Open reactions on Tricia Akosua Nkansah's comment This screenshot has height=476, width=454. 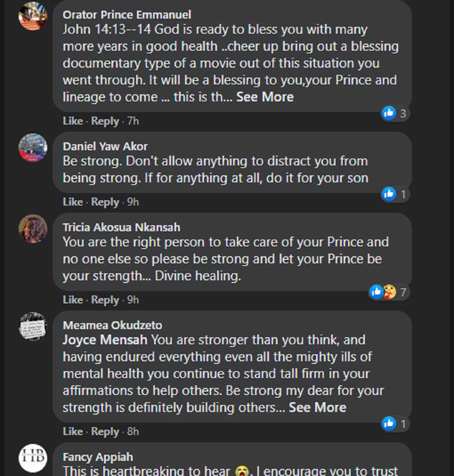click(388, 292)
